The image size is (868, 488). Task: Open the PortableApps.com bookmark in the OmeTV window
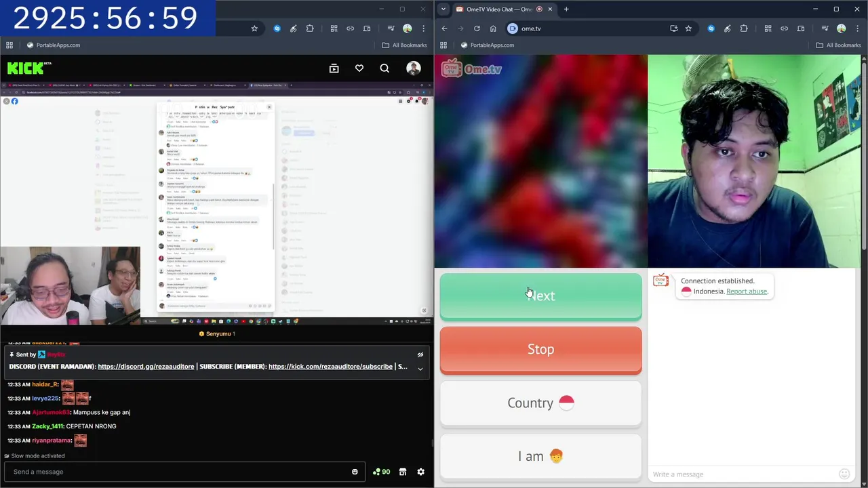click(487, 45)
